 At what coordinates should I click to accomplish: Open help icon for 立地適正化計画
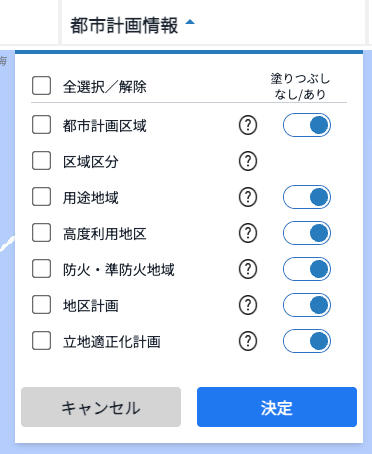click(x=248, y=341)
